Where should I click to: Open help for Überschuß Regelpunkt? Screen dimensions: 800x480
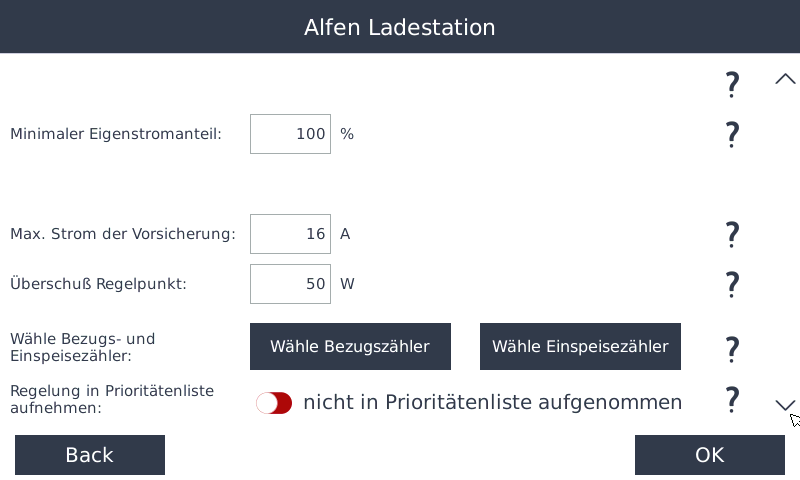tap(732, 284)
